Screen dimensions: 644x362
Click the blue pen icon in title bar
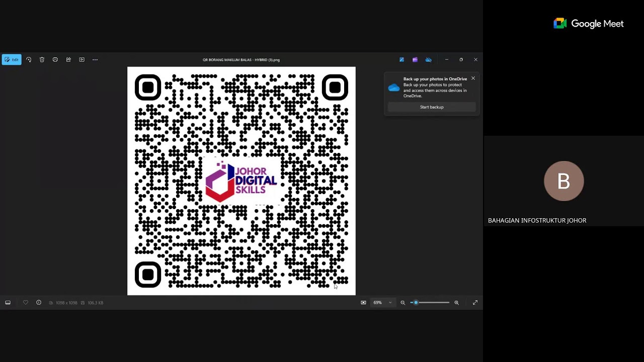click(x=401, y=60)
